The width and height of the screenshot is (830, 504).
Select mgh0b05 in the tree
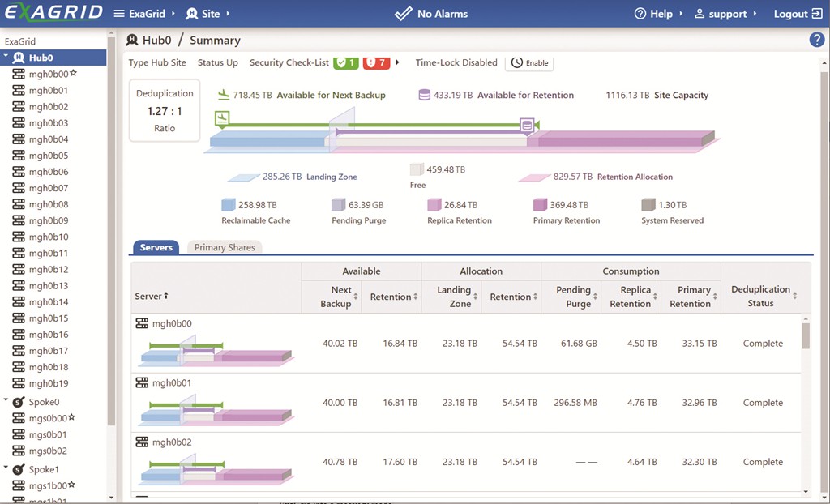48,156
